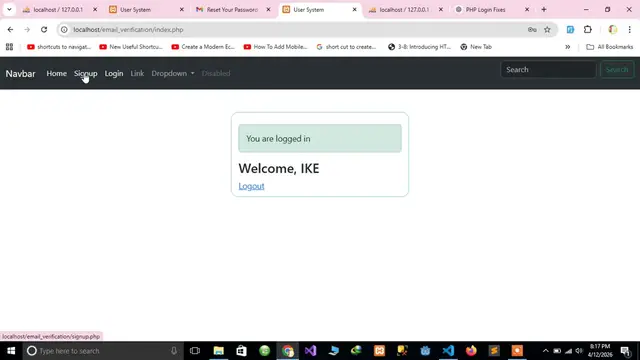640x360 pixels.
Task: Open Sublime Text from the taskbar
Action: click(x=494, y=351)
